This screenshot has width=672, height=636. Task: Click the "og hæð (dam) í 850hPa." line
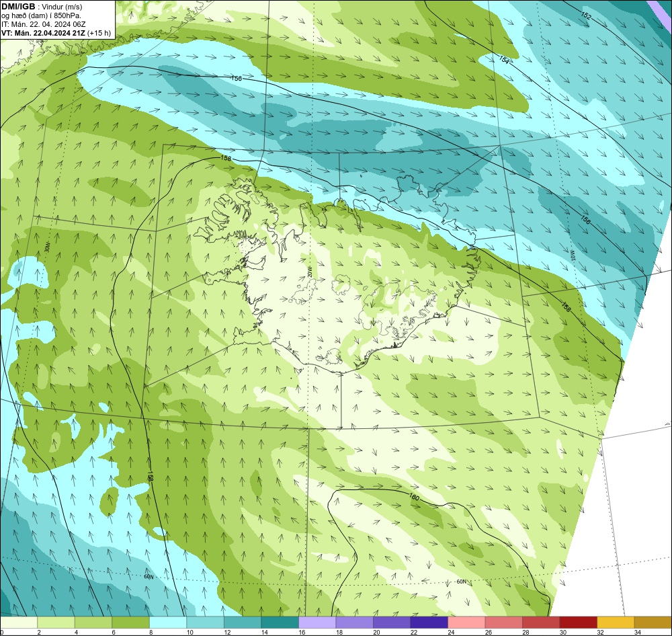pos(41,15)
